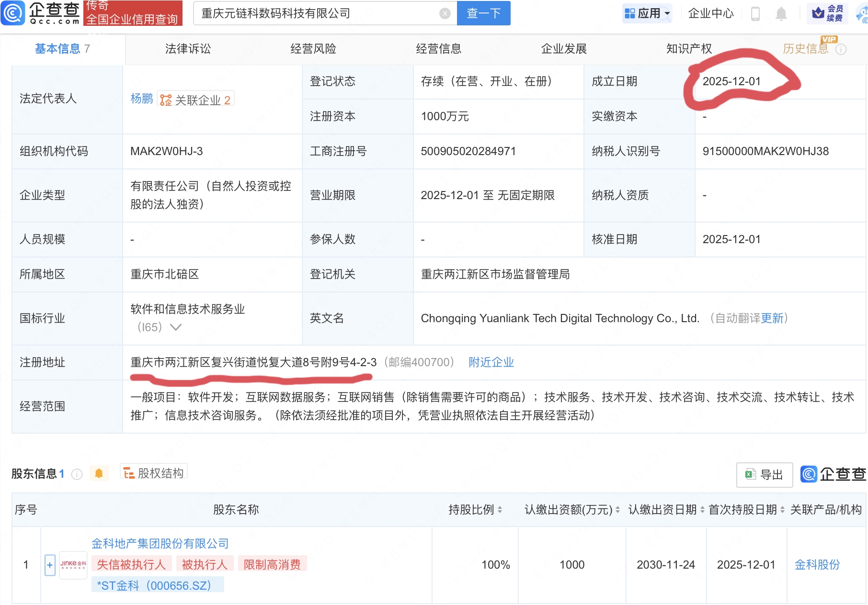Click the 股权结构 tree icon

coord(129,473)
